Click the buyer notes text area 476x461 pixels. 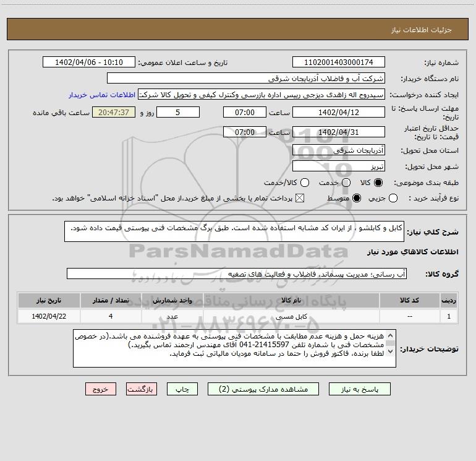point(234,348)
